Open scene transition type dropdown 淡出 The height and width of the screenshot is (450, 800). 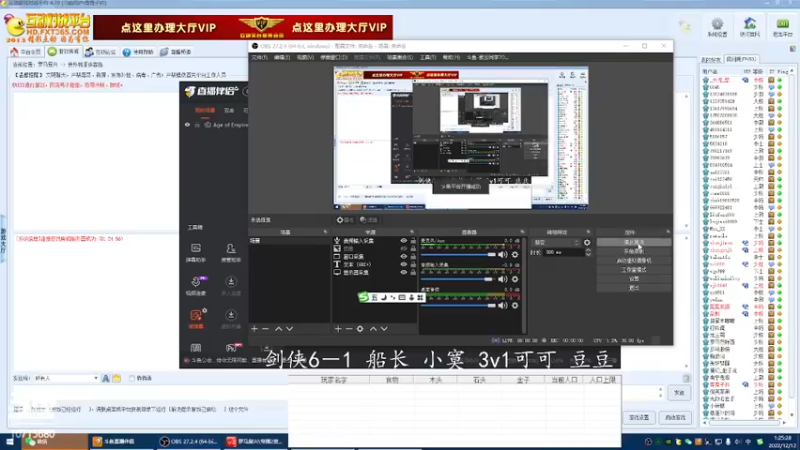coord(556,243)
